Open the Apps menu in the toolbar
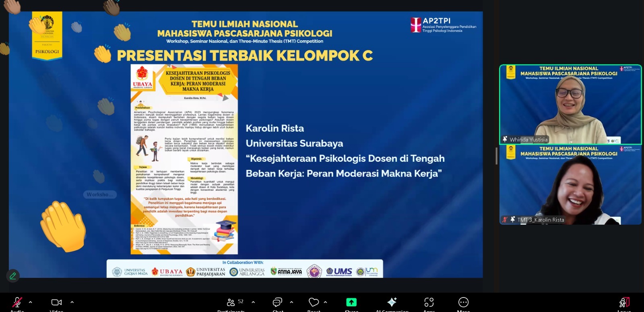Screen dimensions: 644x312 [x=429, y=302]
